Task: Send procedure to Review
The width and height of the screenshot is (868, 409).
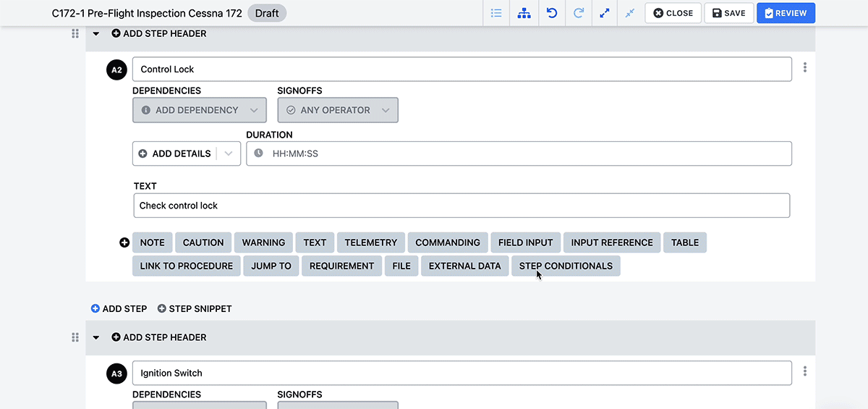Action: 786,13
